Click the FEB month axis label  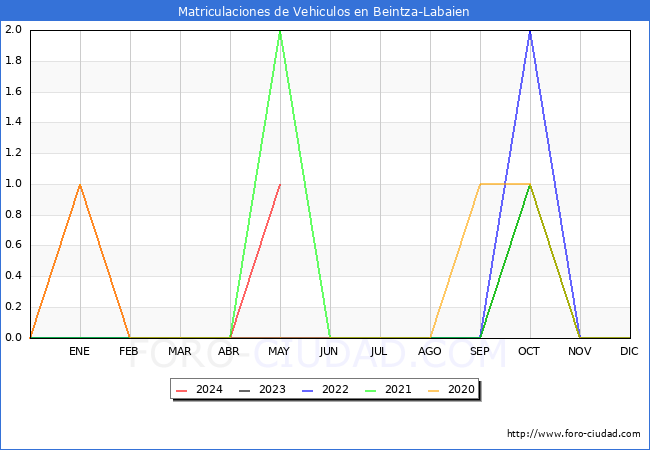pos(129,351)
